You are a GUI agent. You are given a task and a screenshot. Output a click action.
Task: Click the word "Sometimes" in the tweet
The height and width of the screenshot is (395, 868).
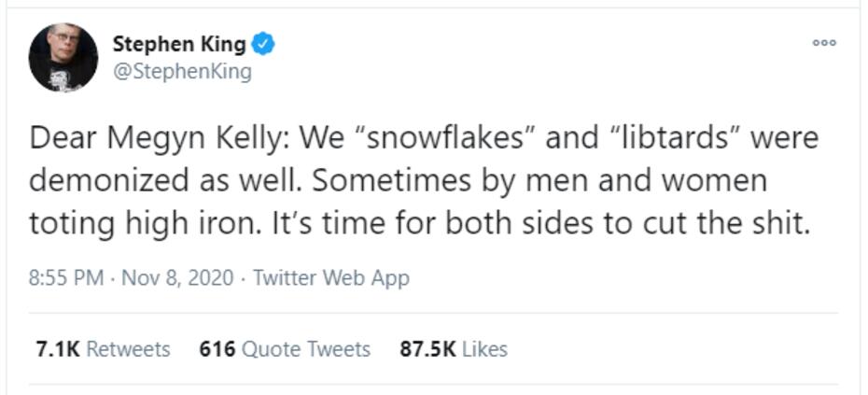tap(399, 181)
